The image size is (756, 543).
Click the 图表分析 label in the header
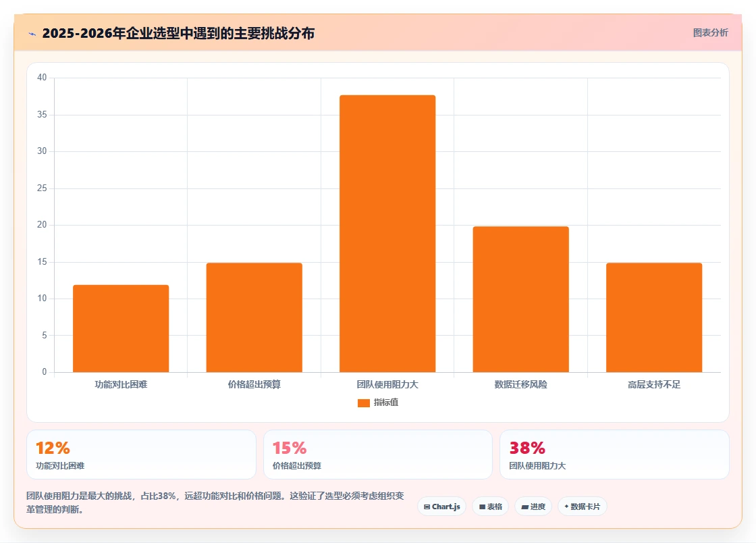710,33
